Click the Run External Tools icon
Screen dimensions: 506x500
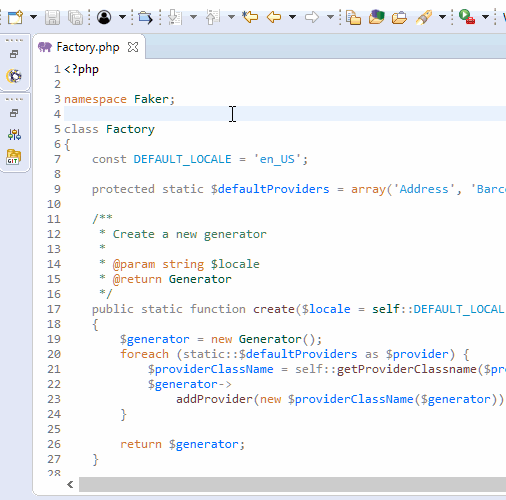467,17
